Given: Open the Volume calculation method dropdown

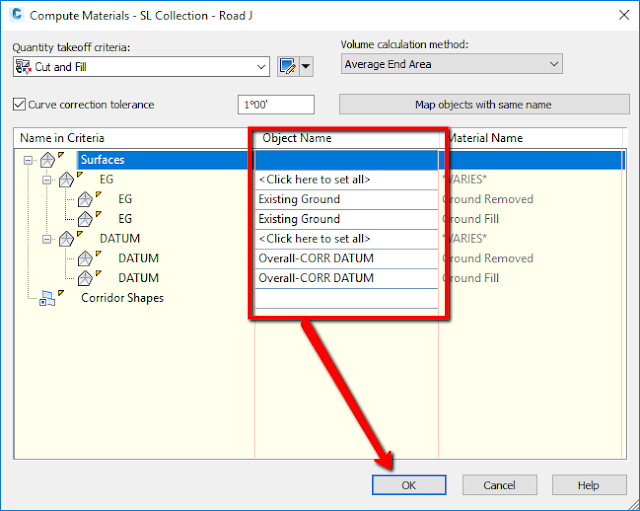Looking at the screenshot, I should [554, 64].
